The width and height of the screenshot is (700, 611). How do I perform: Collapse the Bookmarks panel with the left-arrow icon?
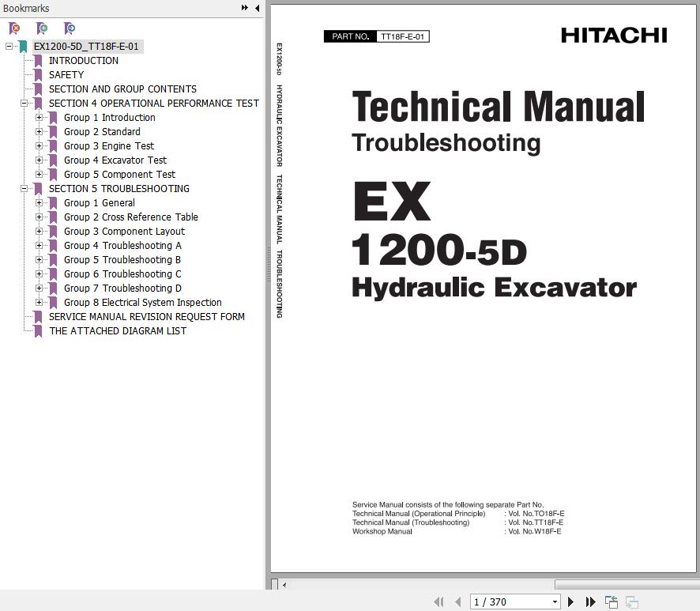257,8
